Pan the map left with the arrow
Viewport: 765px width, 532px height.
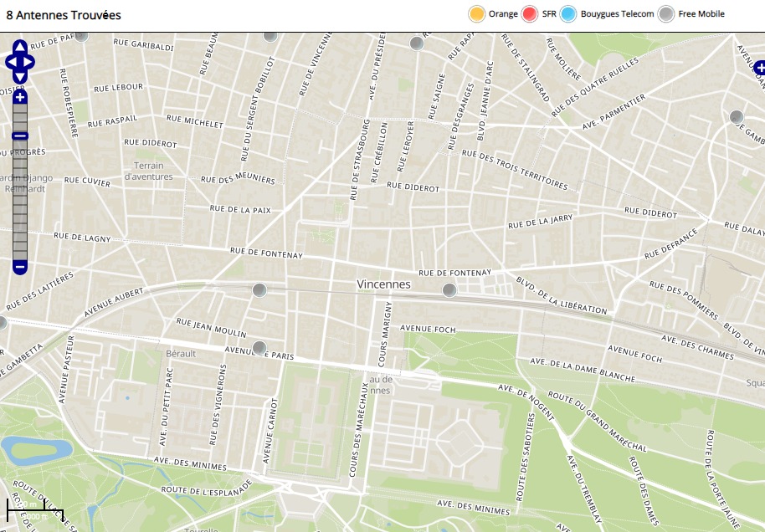tap(10, 62)
